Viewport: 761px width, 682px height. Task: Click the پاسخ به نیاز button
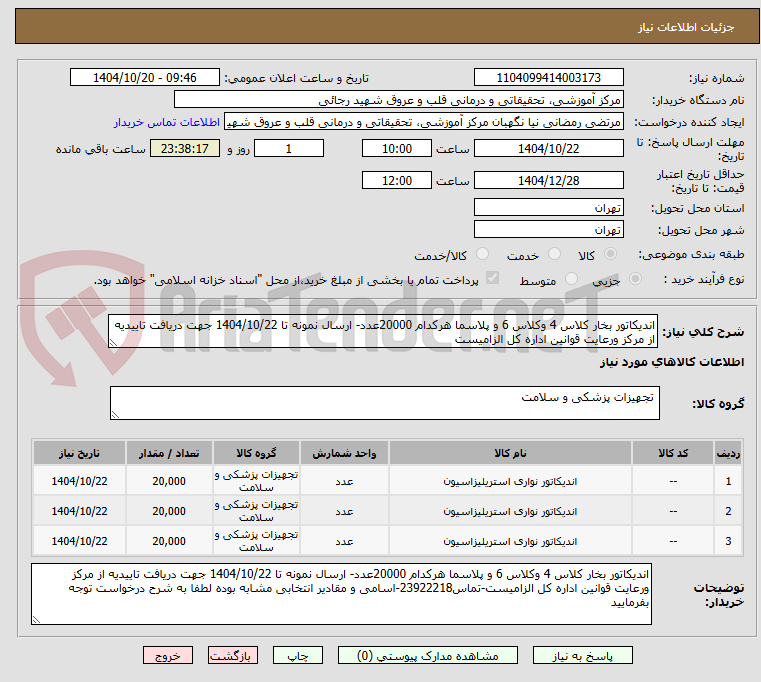pyautogui.click(x=582, y=655)
